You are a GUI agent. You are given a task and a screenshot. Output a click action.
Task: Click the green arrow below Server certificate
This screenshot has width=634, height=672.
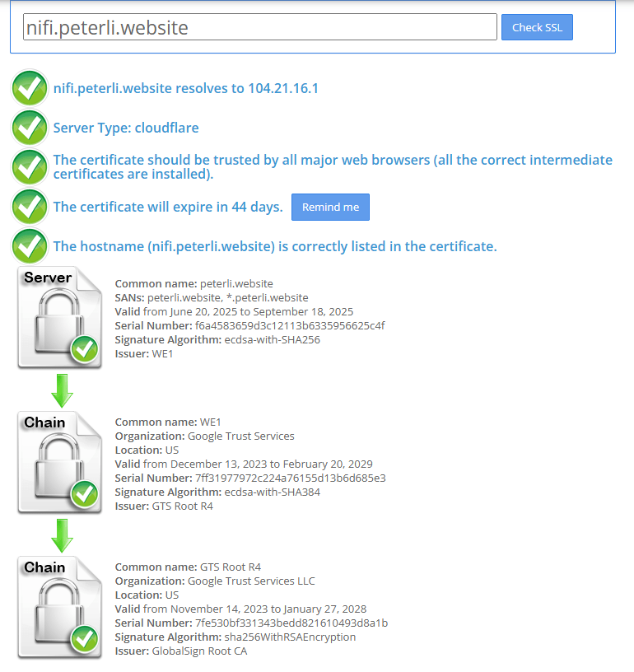pos(62,390)
